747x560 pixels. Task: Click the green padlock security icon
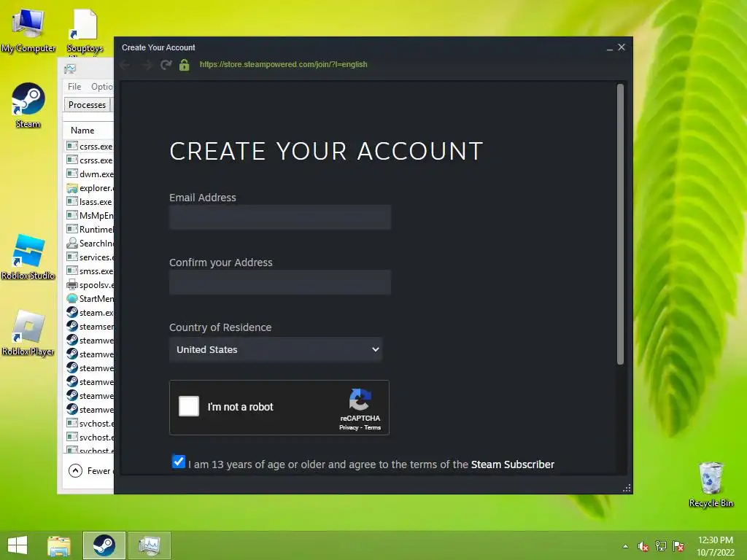[185, 65]
